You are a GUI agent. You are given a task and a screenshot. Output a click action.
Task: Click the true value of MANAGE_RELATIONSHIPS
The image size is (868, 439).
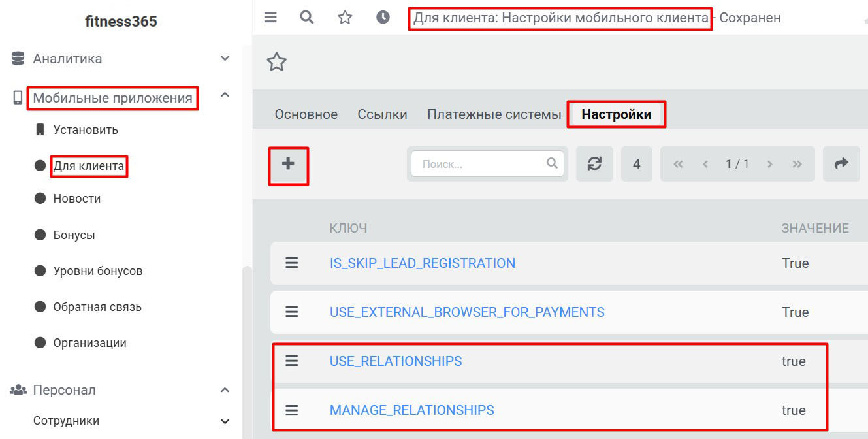794,410
